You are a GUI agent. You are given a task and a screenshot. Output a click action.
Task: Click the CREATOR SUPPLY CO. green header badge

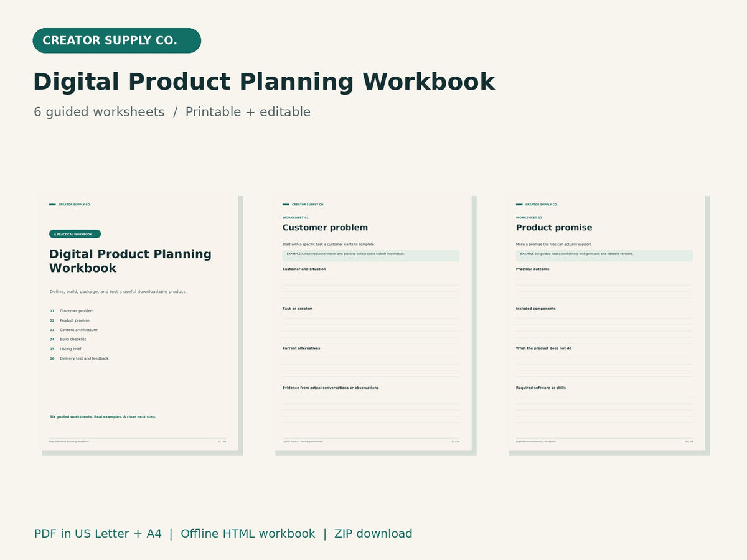pyautogui.click(x=117, y=40)
